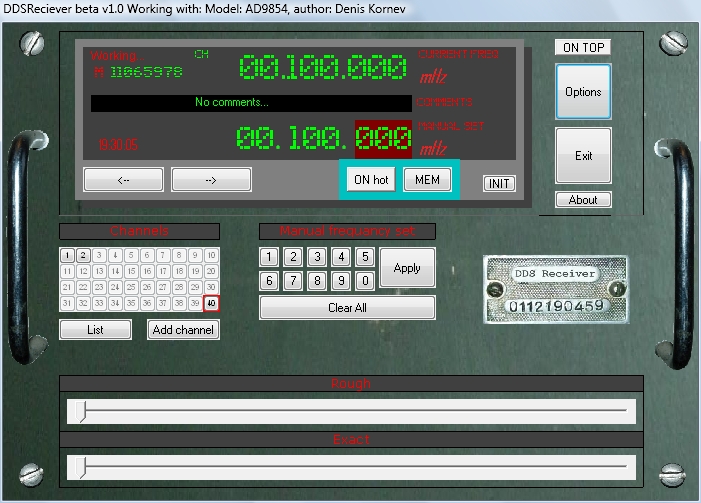Click the "No comments..." comments field
Viewport: 701px width, 503px height.
coord(251,102)
